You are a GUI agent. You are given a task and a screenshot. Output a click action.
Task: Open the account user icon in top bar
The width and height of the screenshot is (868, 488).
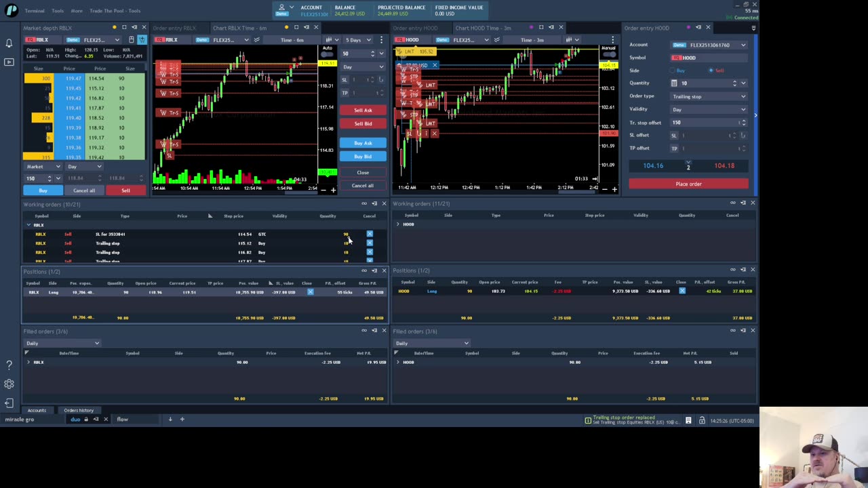point(282,7)
